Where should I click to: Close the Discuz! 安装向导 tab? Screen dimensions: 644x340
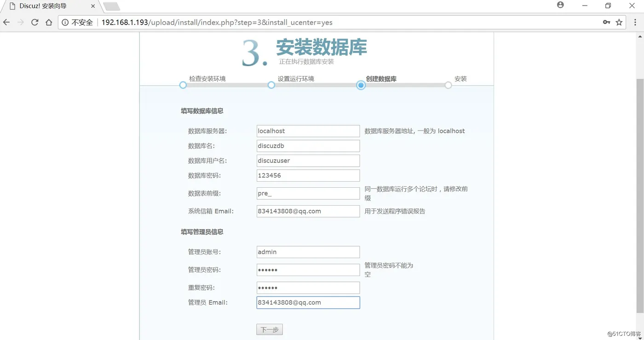point(93,6)
